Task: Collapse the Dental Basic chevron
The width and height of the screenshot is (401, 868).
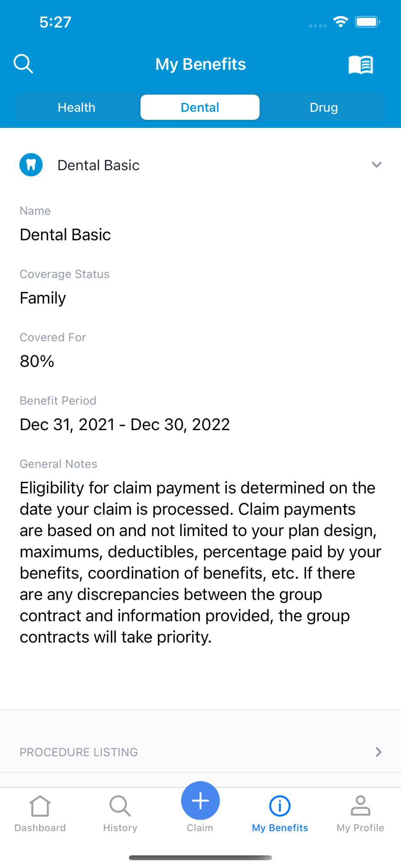Action: tap(377, 165)
